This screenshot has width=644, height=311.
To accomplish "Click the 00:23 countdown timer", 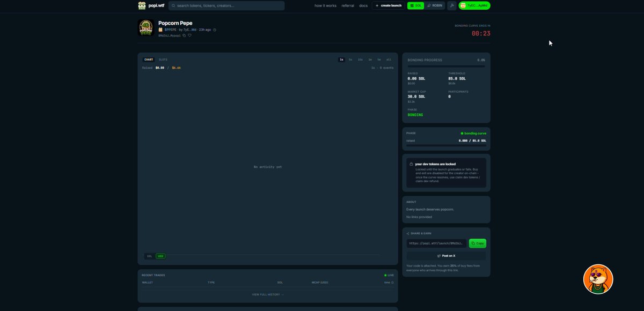I will [481, 33].
